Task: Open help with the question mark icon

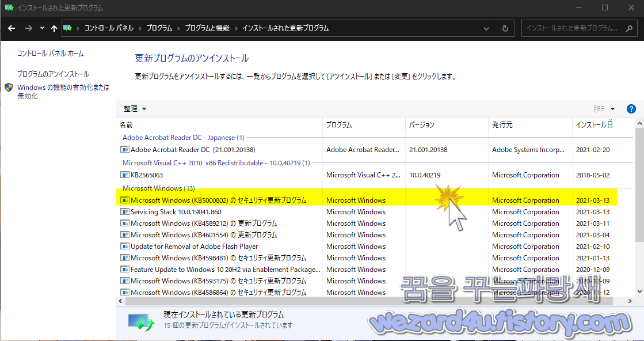Action: coord(631,109)
